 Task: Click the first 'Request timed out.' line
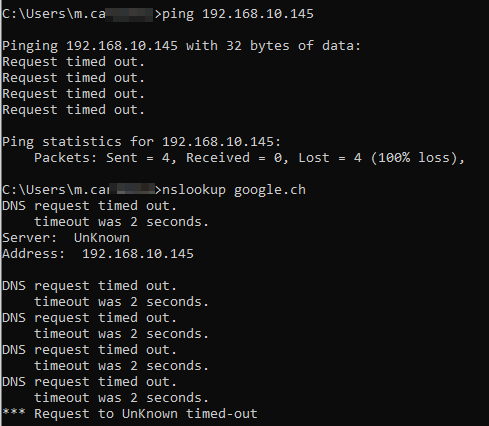[73, 62]
